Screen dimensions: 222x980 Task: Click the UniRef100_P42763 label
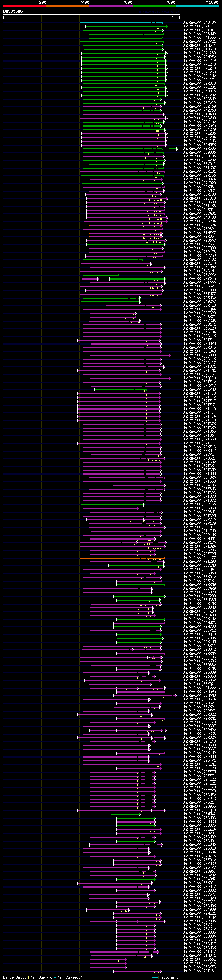(199, 110)
